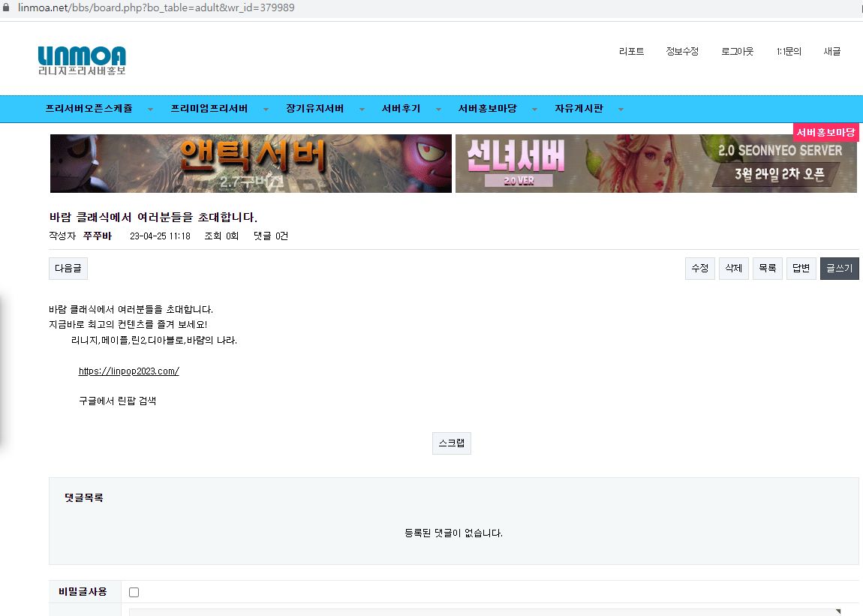This screenshot has width=863, height=616.
Task: Open the 서버후기 menu
Action: click(401, 109)
